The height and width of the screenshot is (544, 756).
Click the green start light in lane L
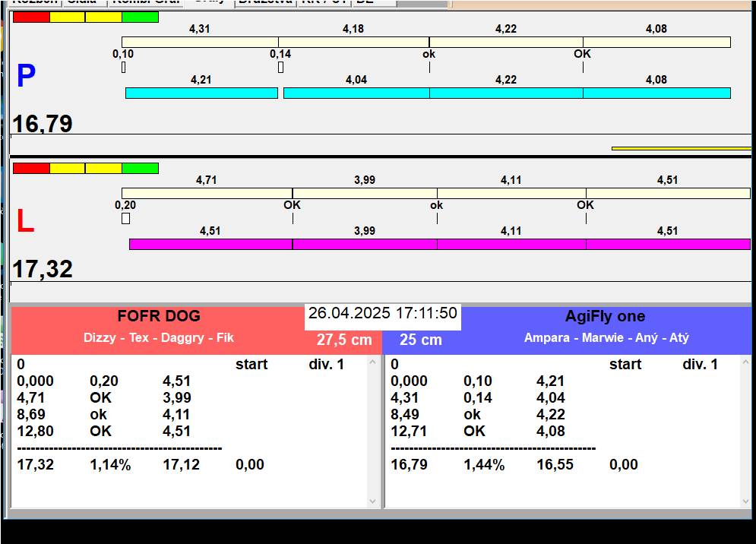click(140, 168)
